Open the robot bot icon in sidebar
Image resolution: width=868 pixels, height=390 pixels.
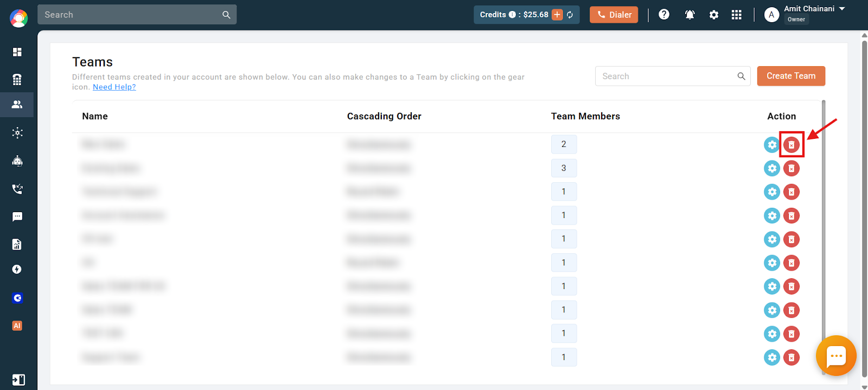click(17, 161)
